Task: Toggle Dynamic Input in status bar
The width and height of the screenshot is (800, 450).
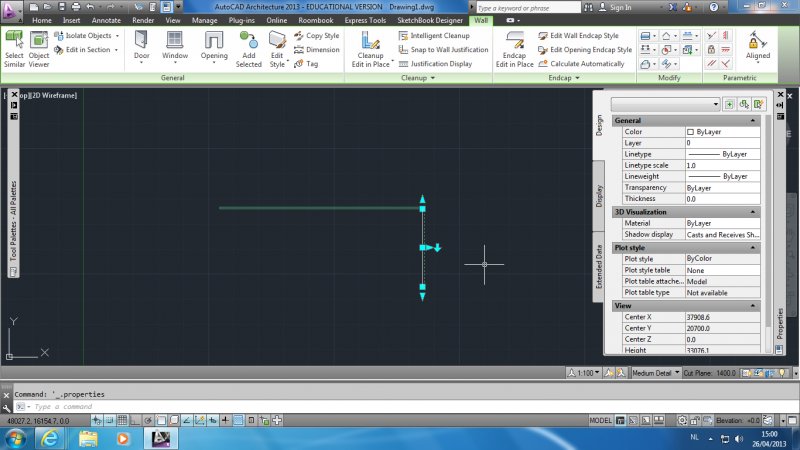Action: 212,420
